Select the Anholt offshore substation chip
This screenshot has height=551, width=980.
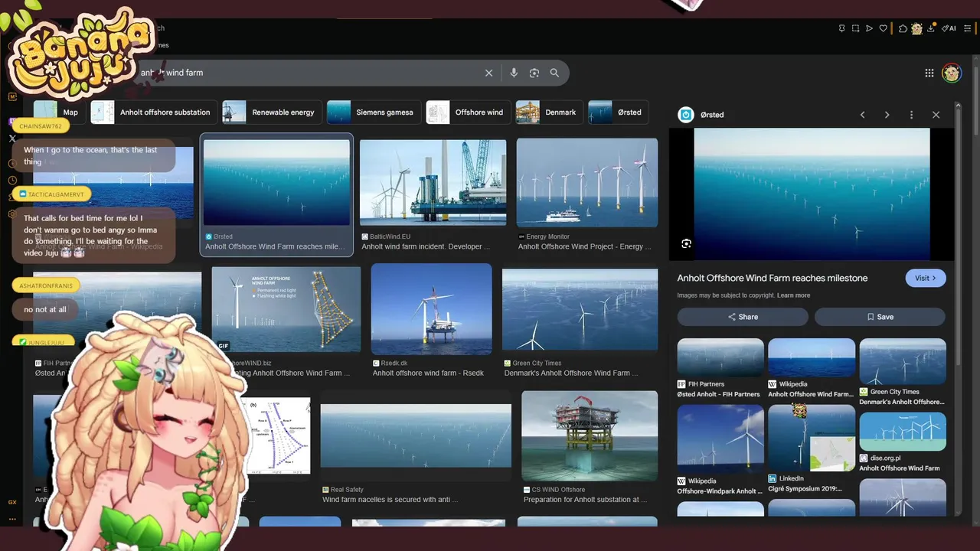click(x=153, y=112)
